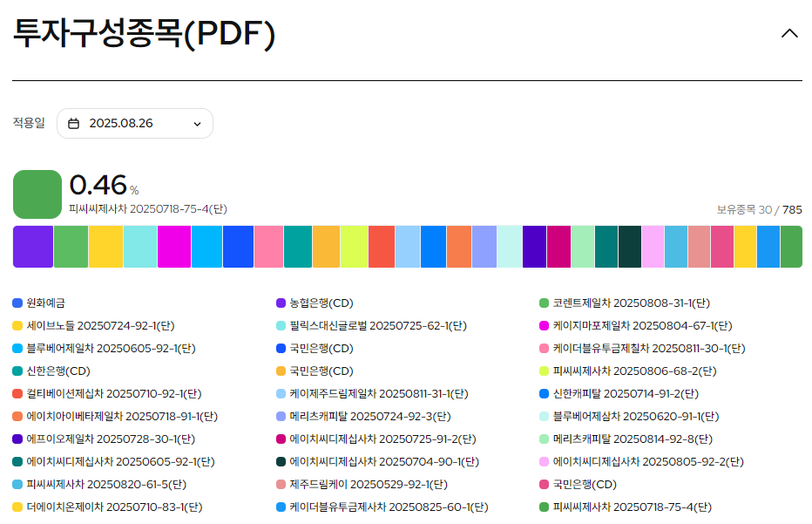The width and height of the screenshot is (812, 524).
Task: Click 에이치씨디제십사차 20250704-90-1(단) legend entry
Action: (377, 461)
